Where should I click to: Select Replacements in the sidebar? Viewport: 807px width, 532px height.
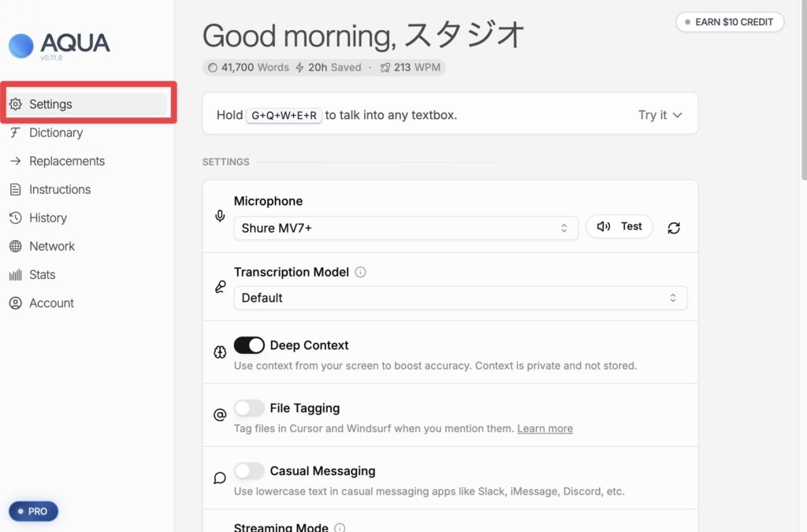[66, 161]
